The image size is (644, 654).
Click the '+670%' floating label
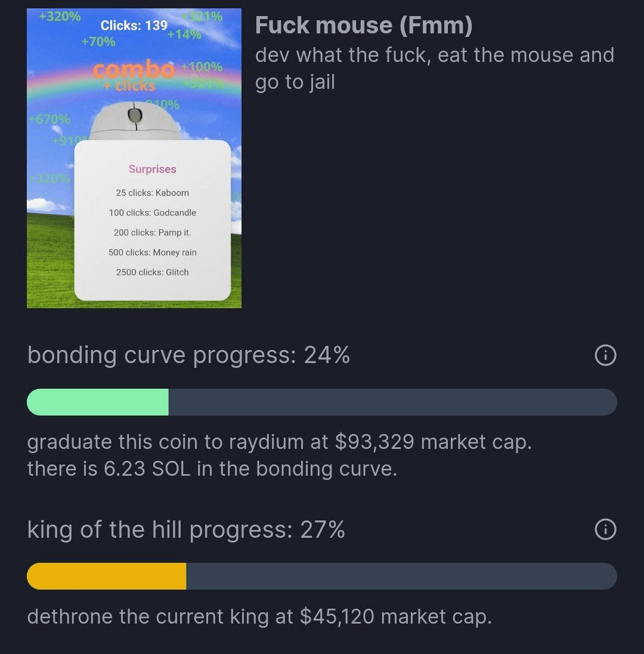point(49,119)
